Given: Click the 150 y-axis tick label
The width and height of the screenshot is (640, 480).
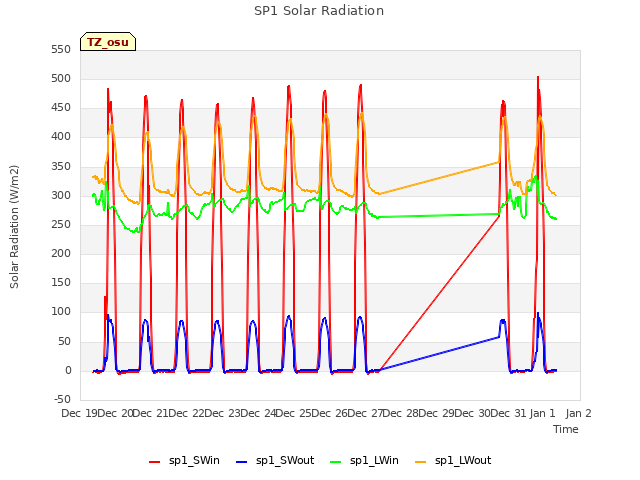Looking at the screenshot, I should (61, 283).
